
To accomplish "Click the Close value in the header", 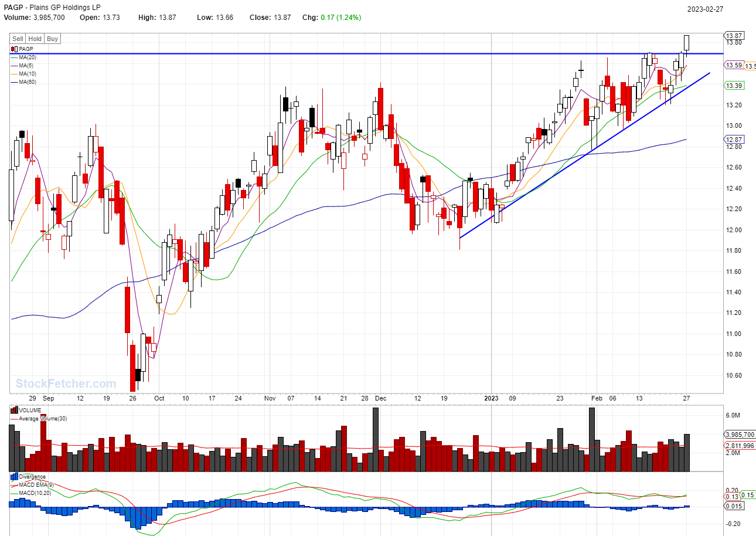I will point(282,18).
